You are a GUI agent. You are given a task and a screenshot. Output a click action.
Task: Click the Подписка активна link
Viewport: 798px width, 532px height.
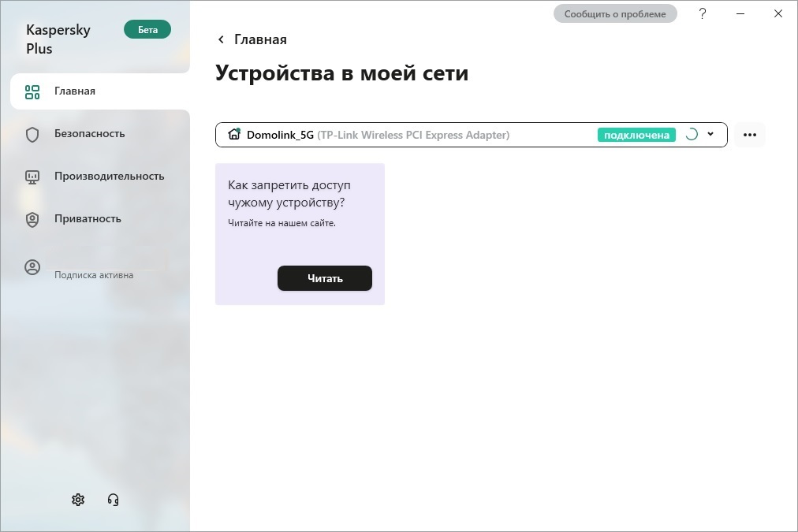pos(94,275)
